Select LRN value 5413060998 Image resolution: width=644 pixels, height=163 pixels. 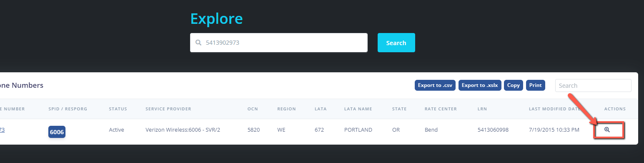(x=493, y=130)
